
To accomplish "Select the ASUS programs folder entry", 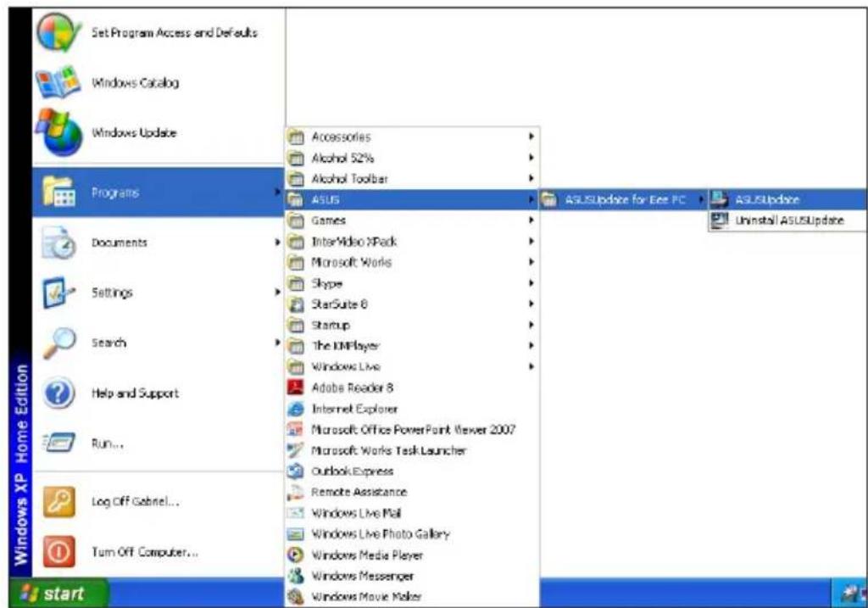I will [413, 199].
